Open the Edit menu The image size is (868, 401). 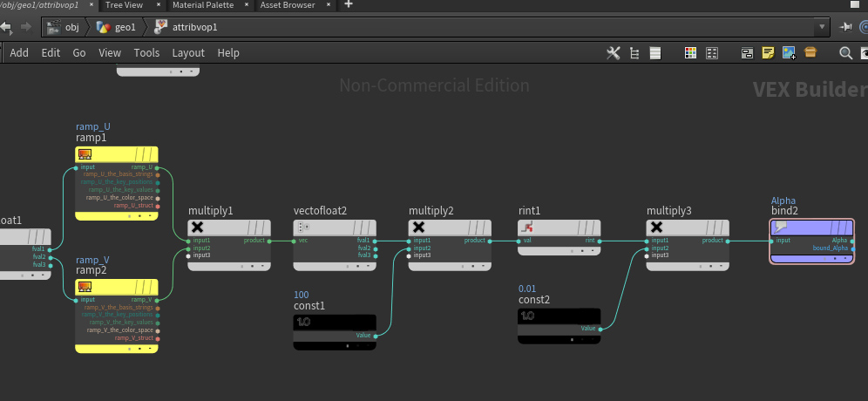coord(51,53)
